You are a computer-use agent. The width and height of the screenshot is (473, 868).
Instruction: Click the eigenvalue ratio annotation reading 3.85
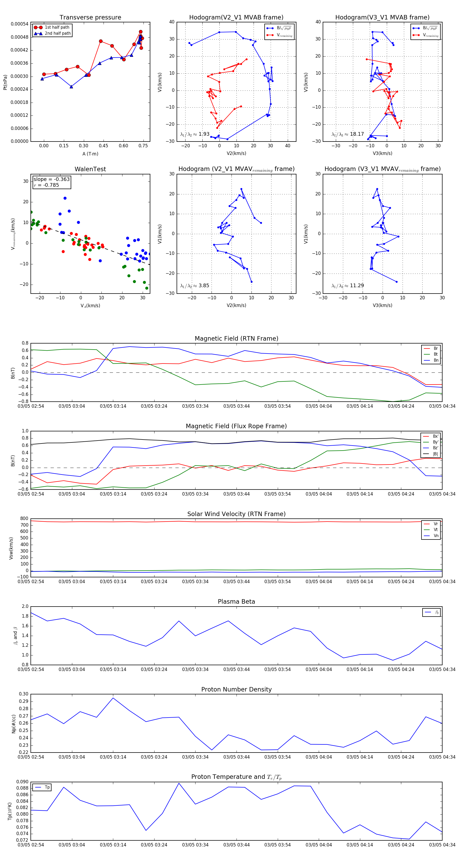tap(194, 286)
